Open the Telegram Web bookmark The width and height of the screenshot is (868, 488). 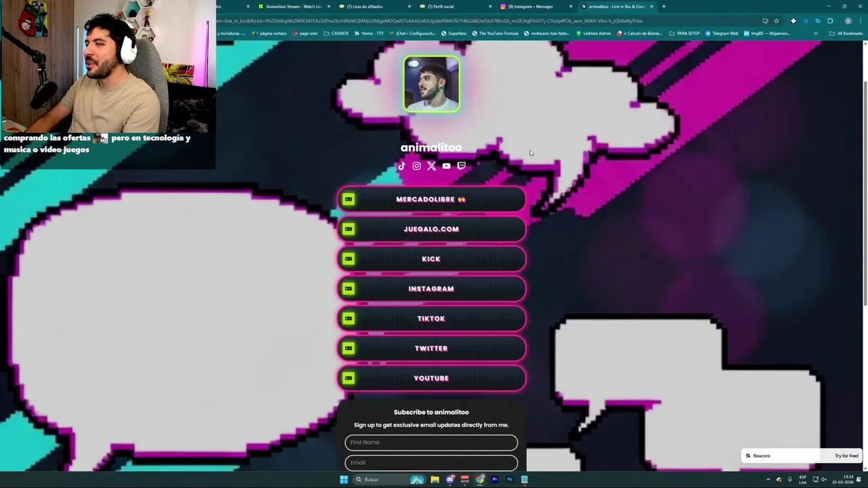pyautogui.click(x=722, y=33)
